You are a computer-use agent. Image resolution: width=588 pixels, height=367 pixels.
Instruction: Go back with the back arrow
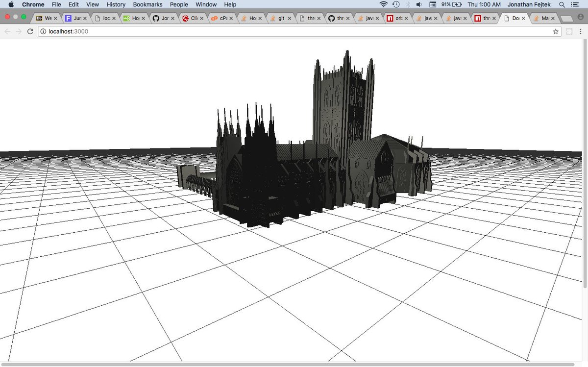point(7,31)
